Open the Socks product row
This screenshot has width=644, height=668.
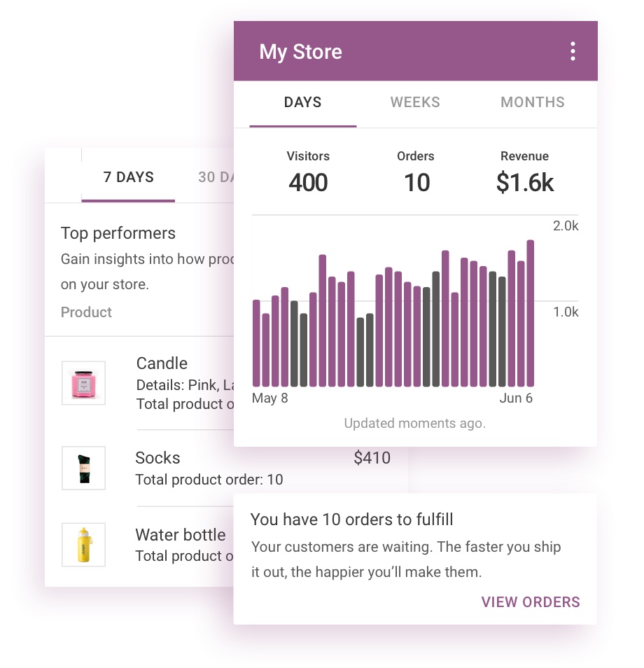pyautogui.click(x=226, y=468)
